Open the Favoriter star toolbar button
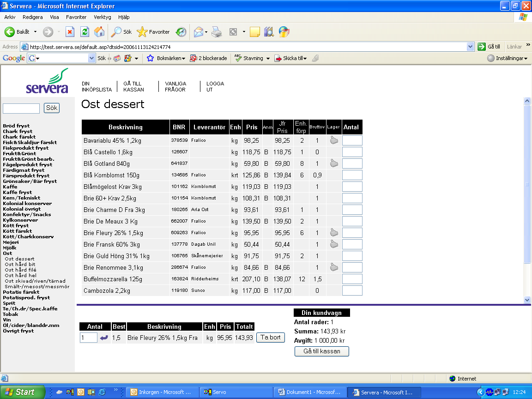This screenshot has width=532, height=399. 153,32
